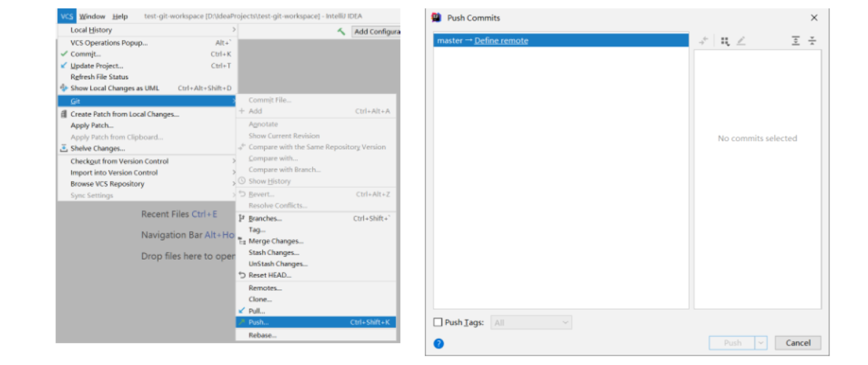Open the Add Configuration dropdown
Screen dimensions: 868x365
(376, 31)
